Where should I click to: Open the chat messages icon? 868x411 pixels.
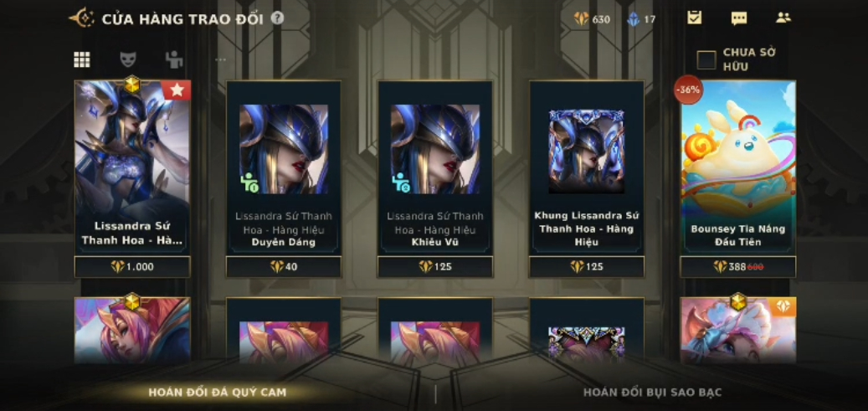coord(738,18)
